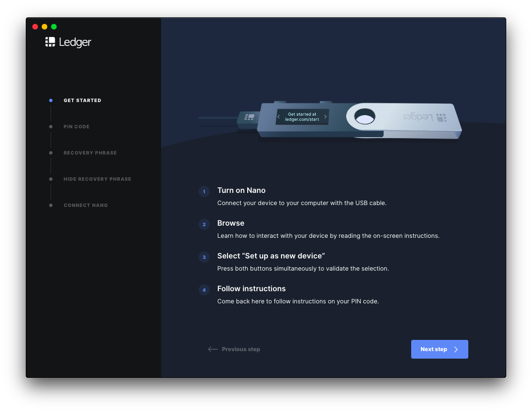This screenshot has width=532, height=412.
Task: Click text "Learn how to interact with your device"
Action: pyautogui.click(x=273, y=235)
